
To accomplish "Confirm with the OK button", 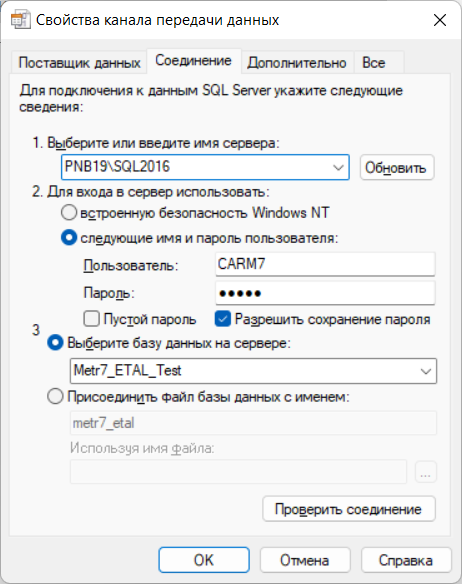I will pyautogui.click(x=204, y=560).
